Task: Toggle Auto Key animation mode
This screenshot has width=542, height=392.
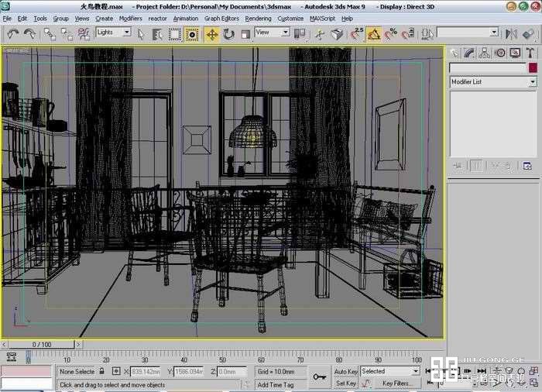Action: click(x=345, y=372)
